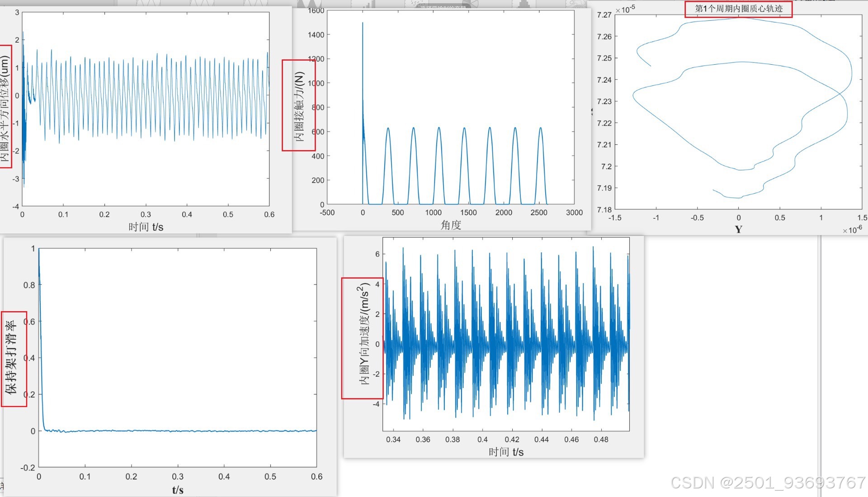Click the 保持架打滑率 y-axis label
868x497 pixels.
pyautogui.click(x=12, y=358)
